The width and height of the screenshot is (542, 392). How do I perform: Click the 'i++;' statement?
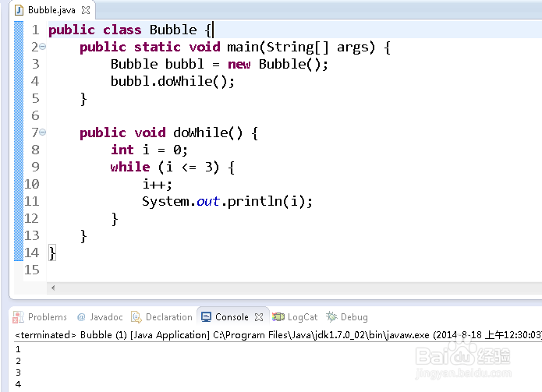157,184
